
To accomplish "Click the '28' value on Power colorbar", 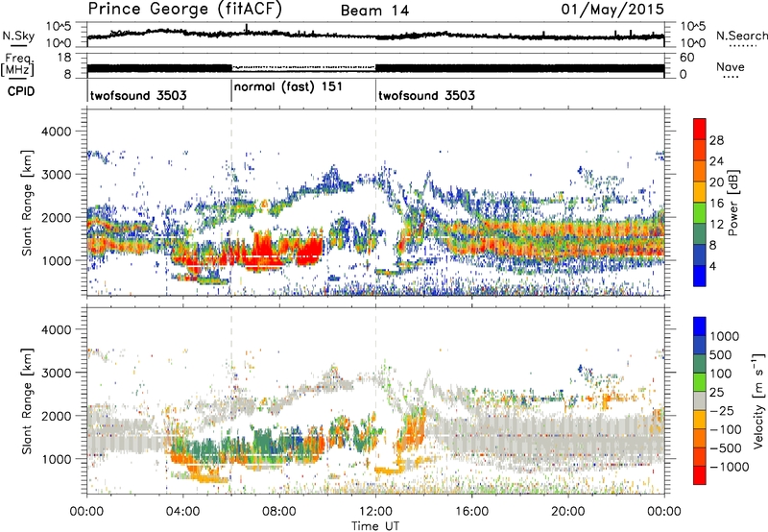I will coord(716,140).
